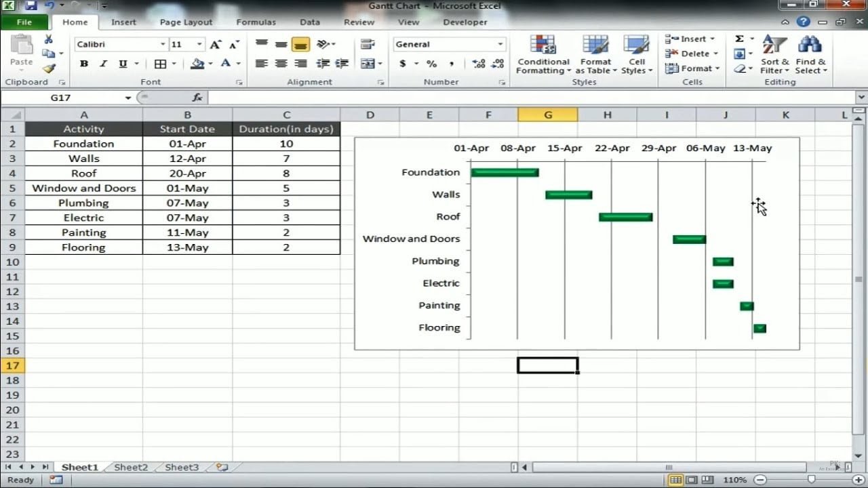The height and width of the screenshot is (488, 868).
Task: Expand the General number format dropdown
Action: click(x=500, y=45)
